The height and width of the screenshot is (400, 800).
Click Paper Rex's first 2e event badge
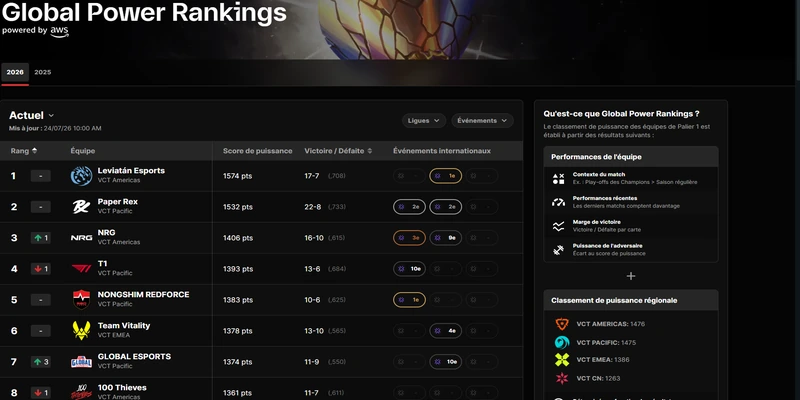point(409,207)
